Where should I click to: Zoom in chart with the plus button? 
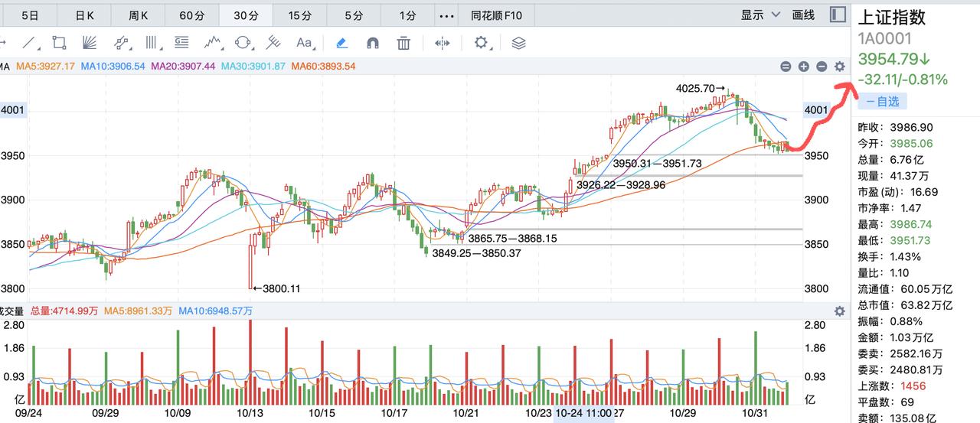804,67
